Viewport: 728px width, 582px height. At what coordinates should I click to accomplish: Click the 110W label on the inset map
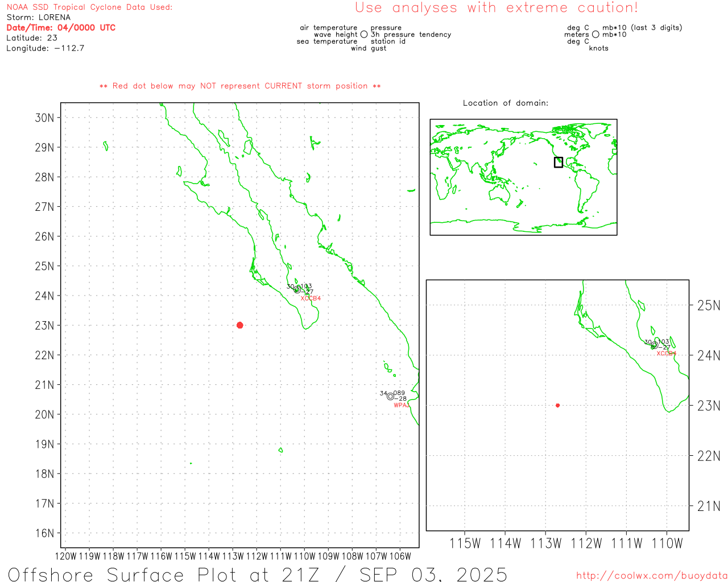[667, 544]
